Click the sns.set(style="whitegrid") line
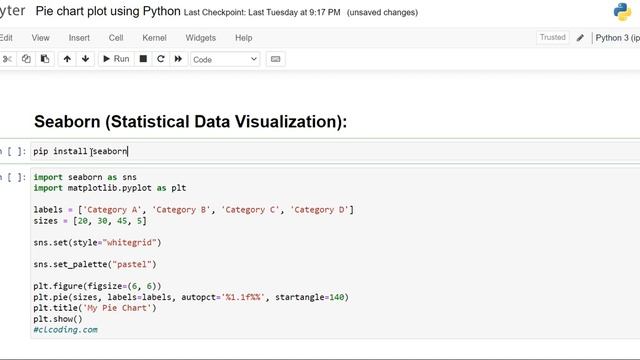Viewport: 640px width, 360px height. coord(97,242)
